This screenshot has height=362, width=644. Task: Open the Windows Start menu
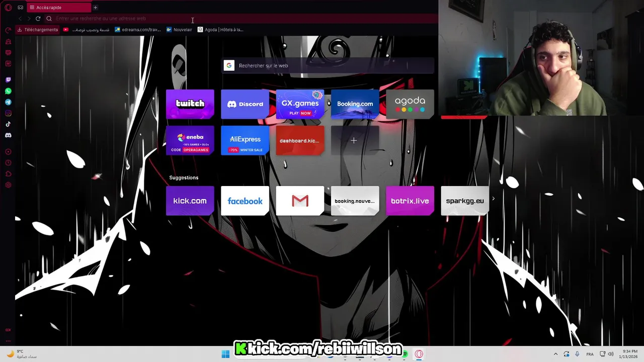pos(225,354)
